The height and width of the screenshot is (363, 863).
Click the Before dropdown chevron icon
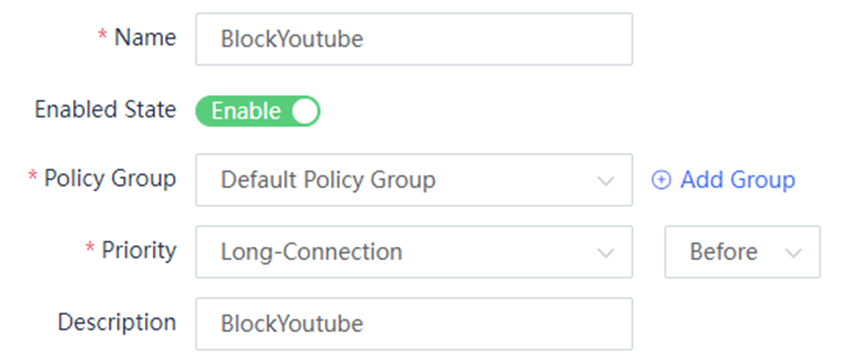click(x=793, y=253)
